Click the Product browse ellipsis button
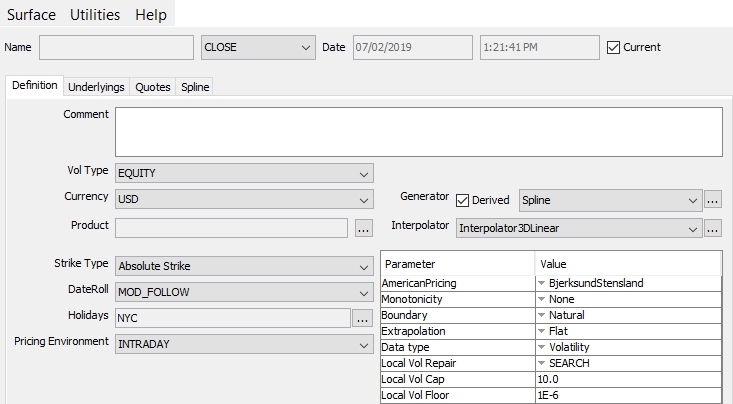Screen dimensions: 733x404 click(364, 228)
